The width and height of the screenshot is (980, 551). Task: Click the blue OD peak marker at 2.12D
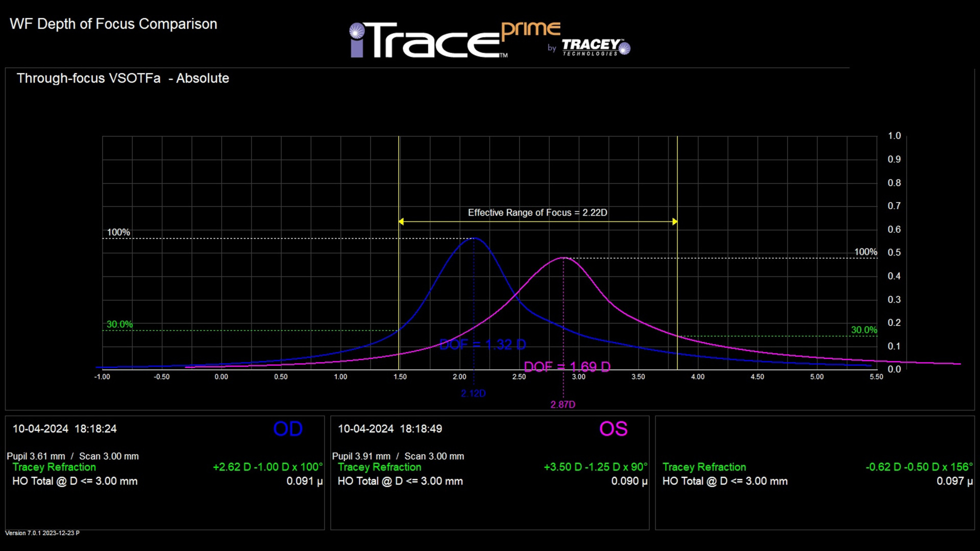pyautogui.click(x=474, y=393)
